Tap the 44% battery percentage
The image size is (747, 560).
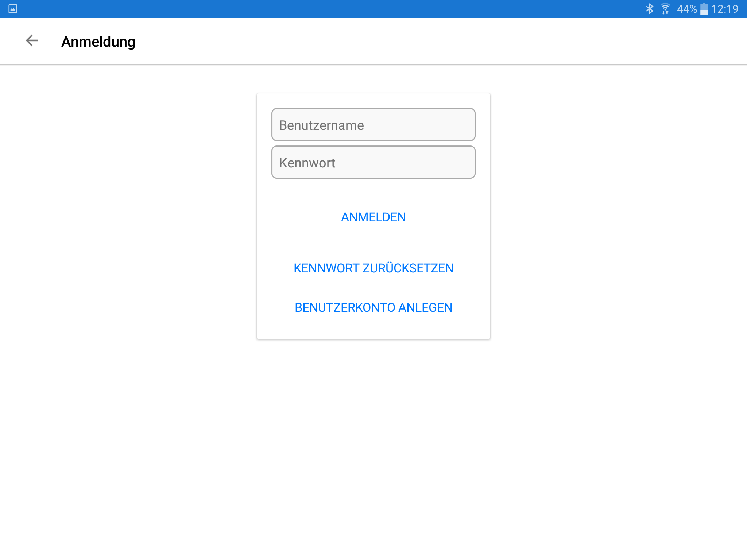[x=687, y=9]
